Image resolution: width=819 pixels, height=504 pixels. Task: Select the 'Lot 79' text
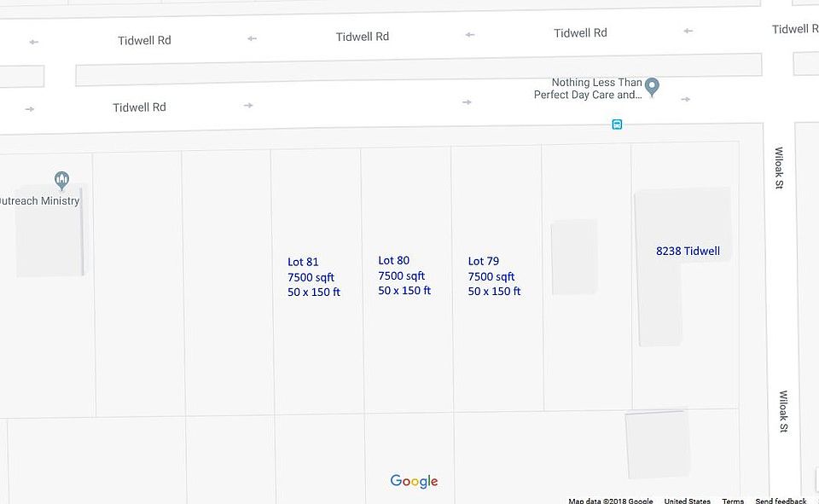point(484,261)
